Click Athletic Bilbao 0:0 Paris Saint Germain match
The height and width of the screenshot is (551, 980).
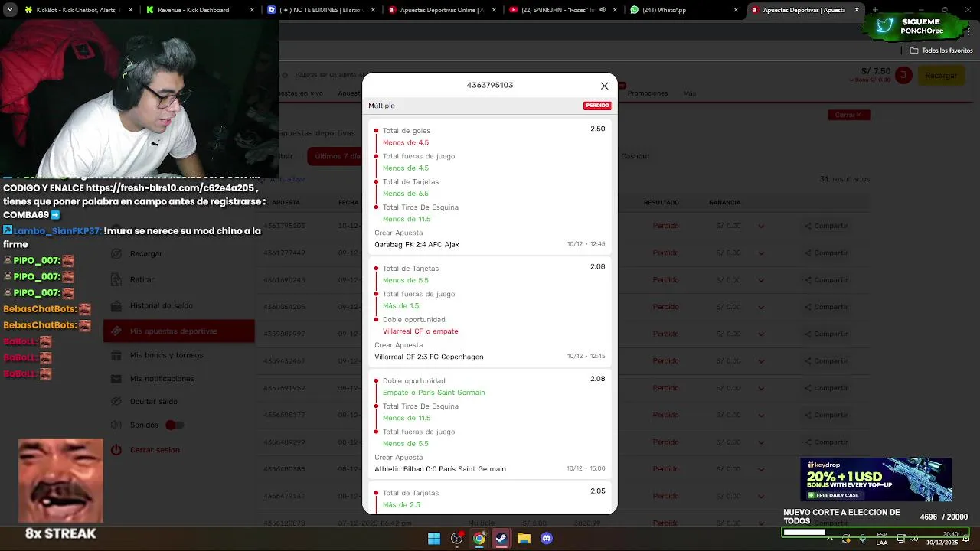click(x=440, y=469)
